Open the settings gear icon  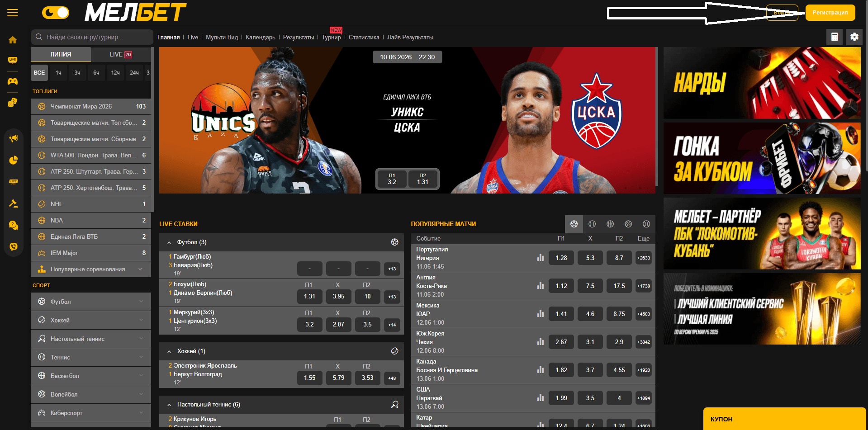click(x=854, y=37)
